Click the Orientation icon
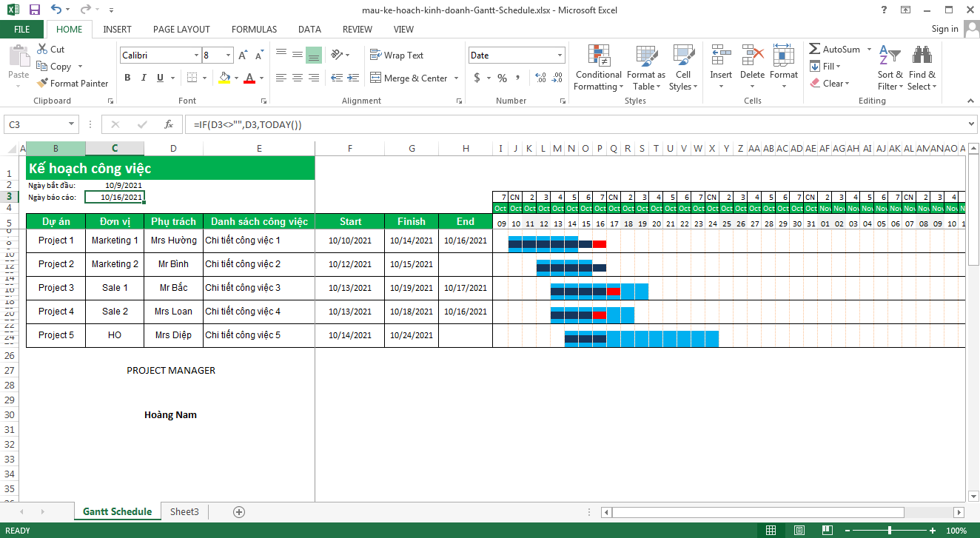 (x=338, y=56)
